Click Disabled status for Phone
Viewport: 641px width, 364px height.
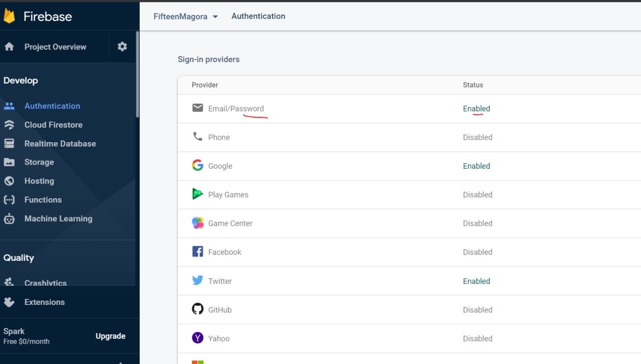477,137
